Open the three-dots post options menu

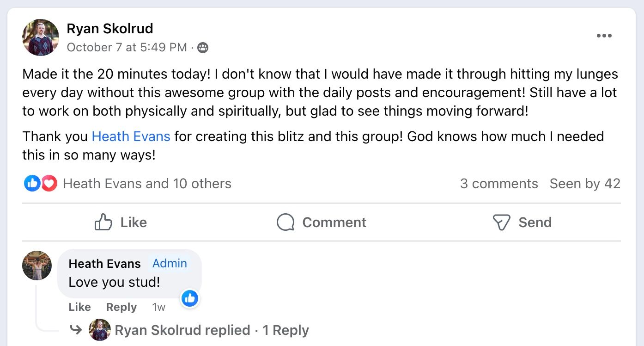[604, 36]
